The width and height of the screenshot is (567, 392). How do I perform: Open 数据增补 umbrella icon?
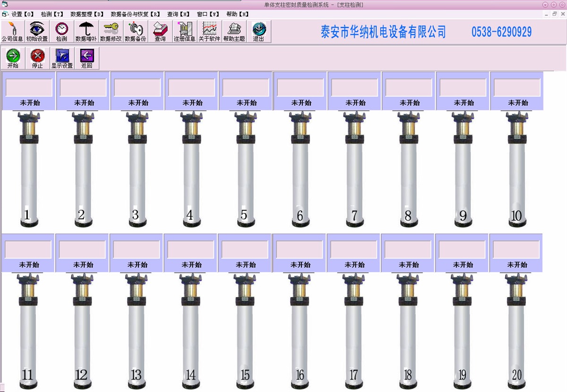click(86, 31)
